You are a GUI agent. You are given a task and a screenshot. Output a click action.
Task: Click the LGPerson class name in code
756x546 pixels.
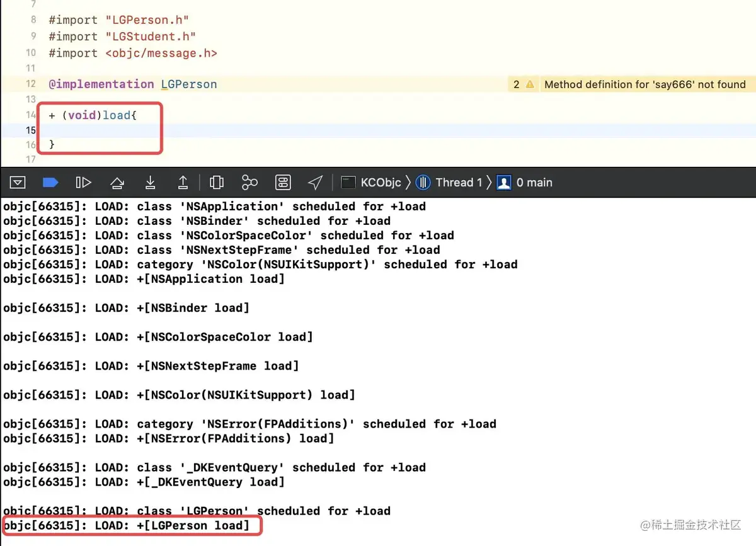tap(189, 84)
